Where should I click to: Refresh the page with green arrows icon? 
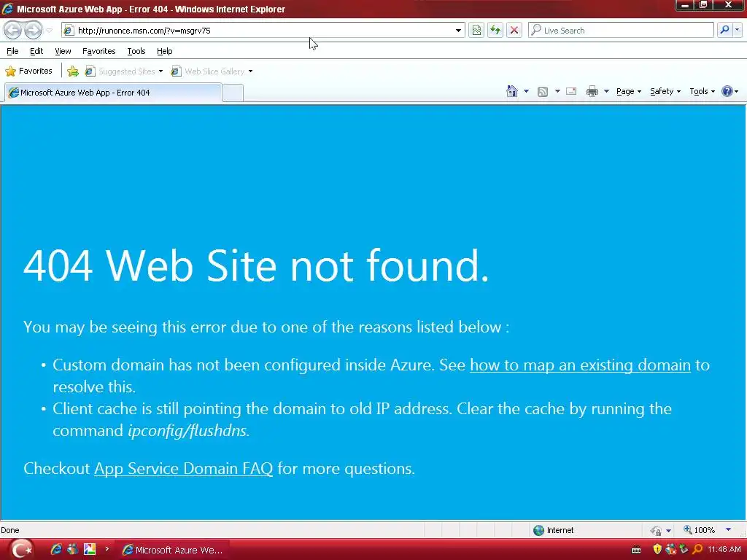[495, 31]
